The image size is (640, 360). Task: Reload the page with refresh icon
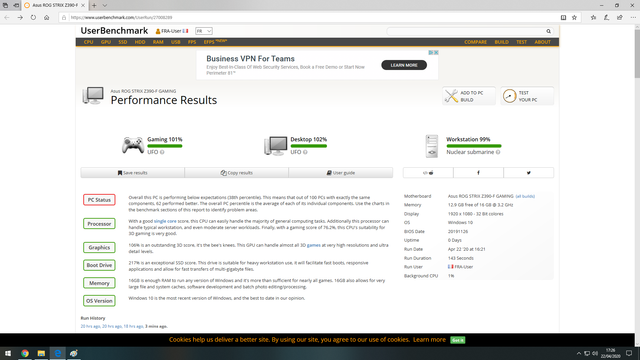pos(33,18)
